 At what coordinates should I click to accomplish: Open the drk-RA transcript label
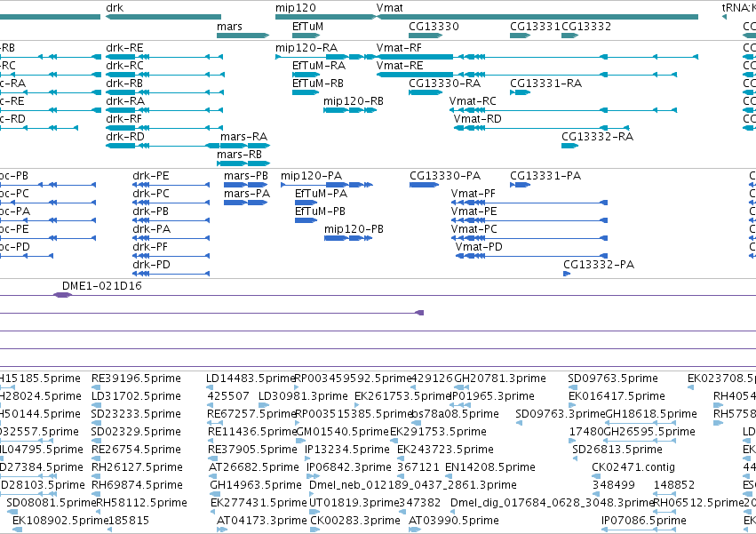coord(125,101)
